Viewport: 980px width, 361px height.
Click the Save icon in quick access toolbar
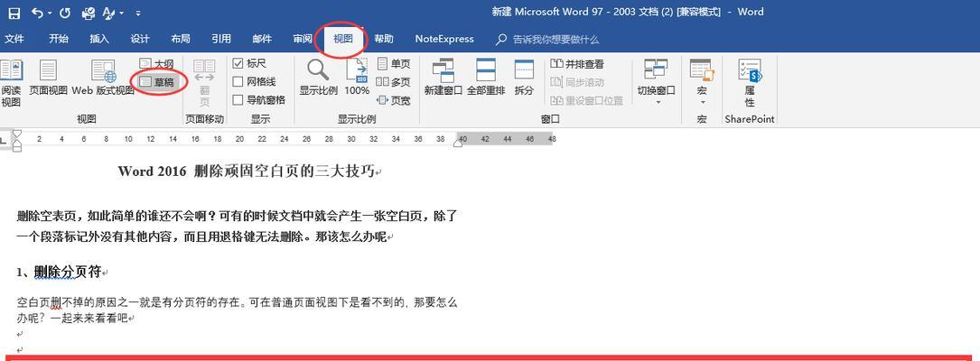point(14,13)
